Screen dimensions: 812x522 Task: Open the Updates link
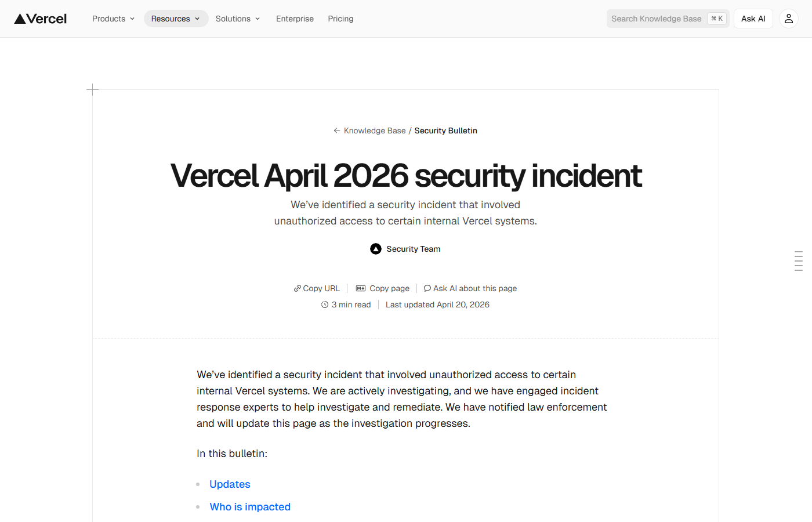coord(230,484)
